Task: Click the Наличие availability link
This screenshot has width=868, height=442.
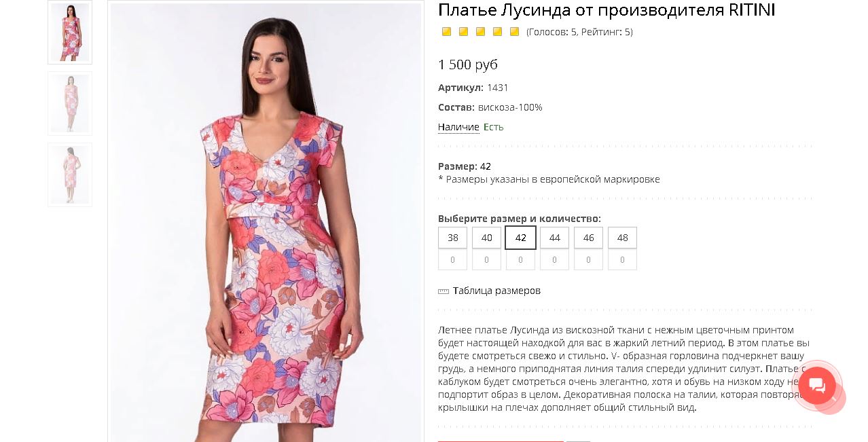Action: point(458,127)
